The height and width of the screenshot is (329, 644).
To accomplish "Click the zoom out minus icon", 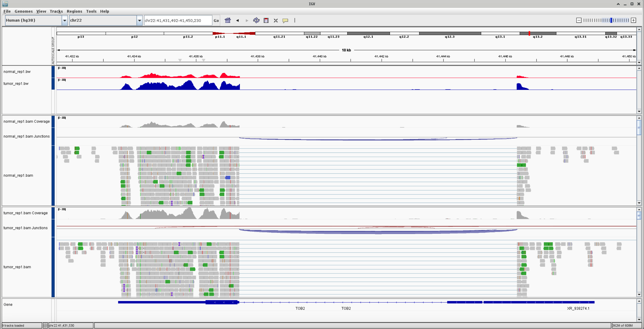I will click(x=579, y=20).
